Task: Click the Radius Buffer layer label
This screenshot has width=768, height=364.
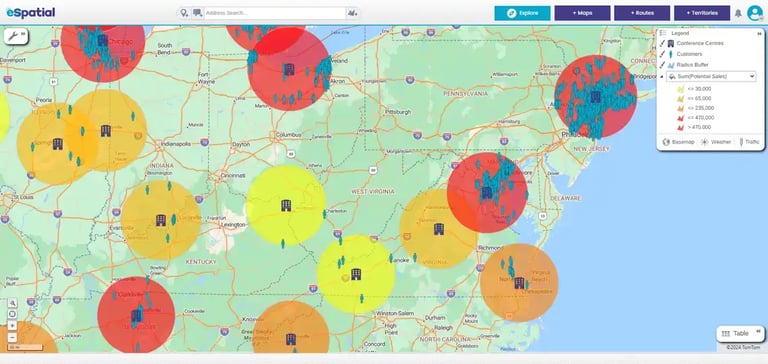Action: [692, 65]
